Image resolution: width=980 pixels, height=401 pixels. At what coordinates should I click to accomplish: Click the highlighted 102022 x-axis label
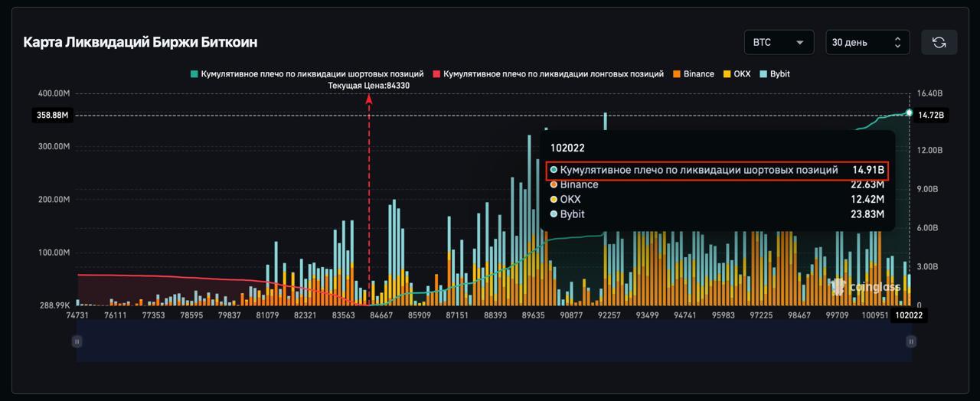coord(908,315)
